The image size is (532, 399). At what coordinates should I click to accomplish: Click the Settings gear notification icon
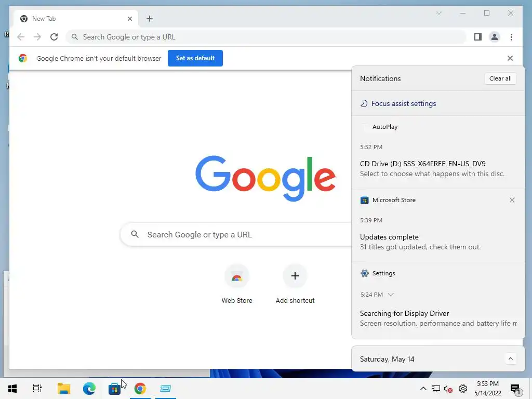(x=364, y=273)
